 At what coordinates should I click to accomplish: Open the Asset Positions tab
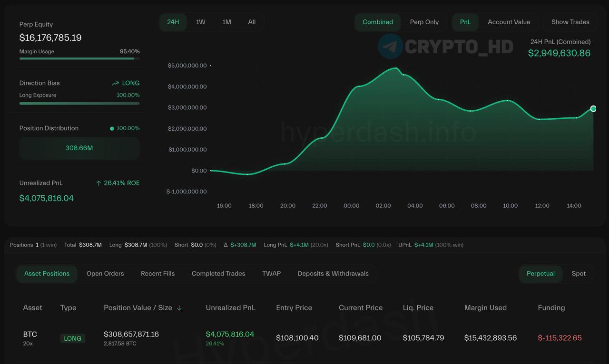(x=47, y=274)
